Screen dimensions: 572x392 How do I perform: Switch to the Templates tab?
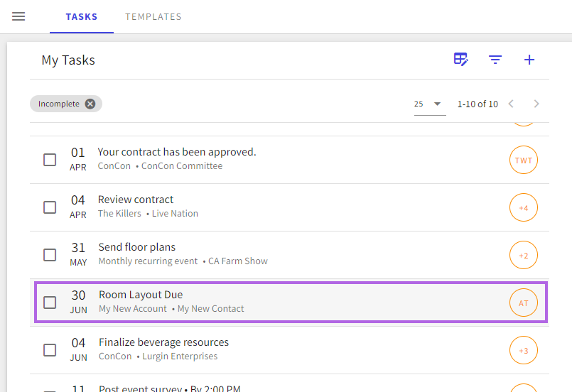pos(153,17)
